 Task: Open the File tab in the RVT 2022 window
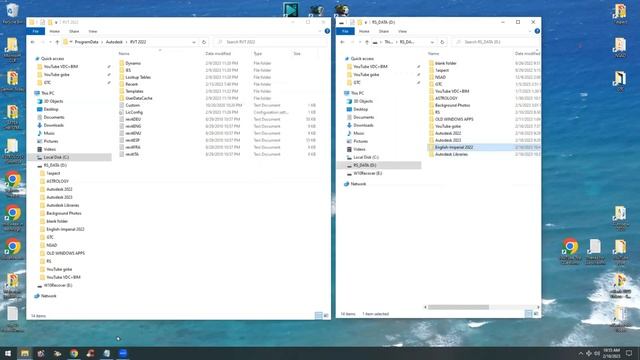(36, 31)
